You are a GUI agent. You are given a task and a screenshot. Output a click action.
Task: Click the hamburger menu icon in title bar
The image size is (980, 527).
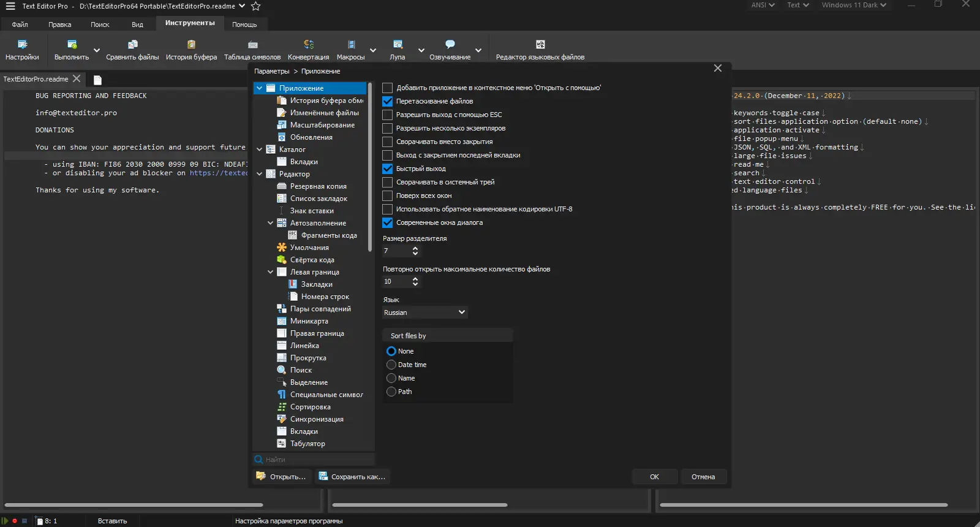pyautogui.click(x=10, y=6)
